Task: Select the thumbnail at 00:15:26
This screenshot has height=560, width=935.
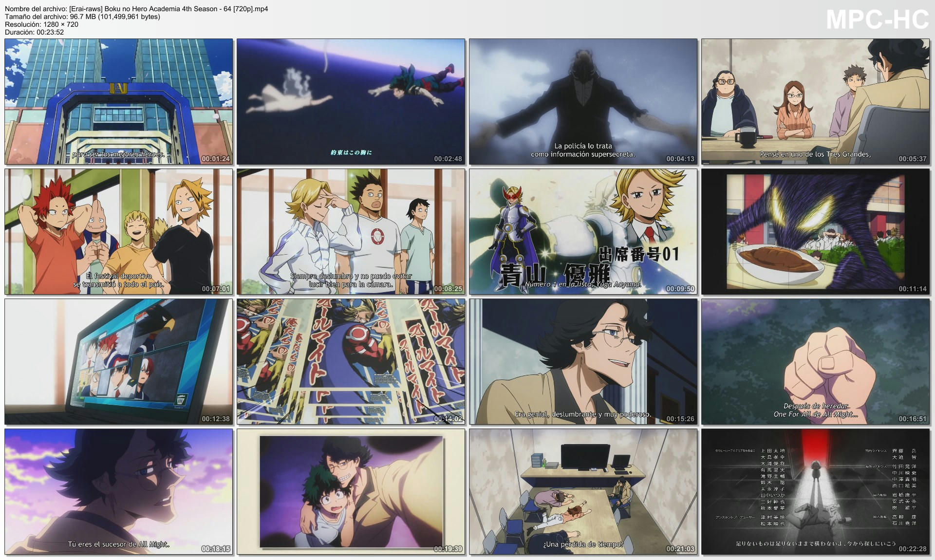Action: [x=583, y=362]
